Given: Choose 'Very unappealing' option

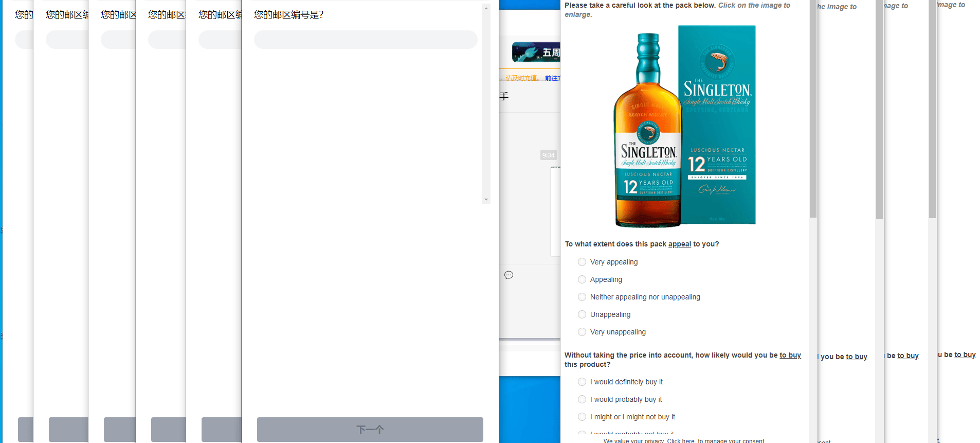Looking at the screenshot, I should click(582, 332).
